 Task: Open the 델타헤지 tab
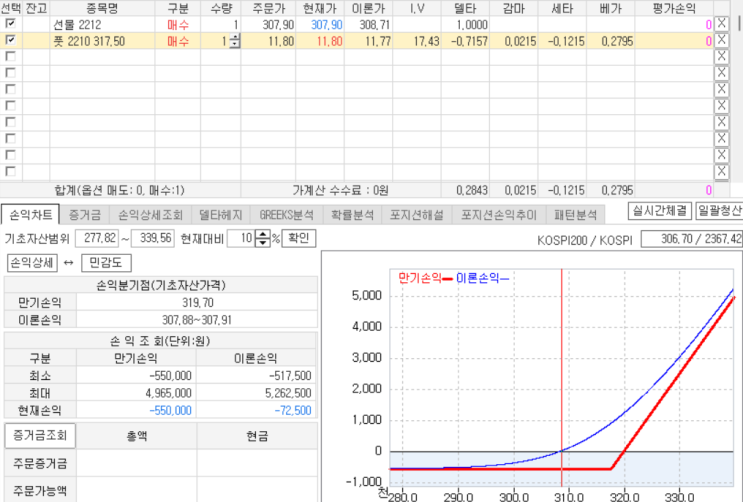[220, 215]
